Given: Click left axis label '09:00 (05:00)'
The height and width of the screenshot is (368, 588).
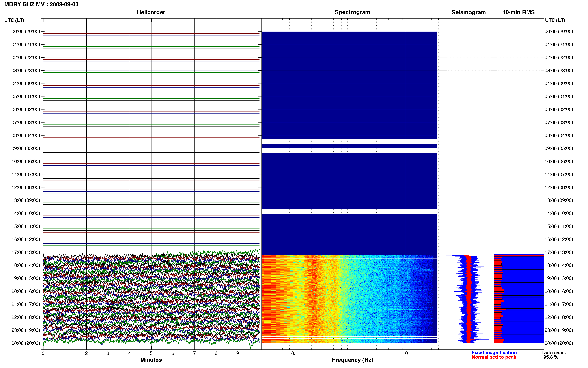Looking at the screenshot, I should click(26, 148).
